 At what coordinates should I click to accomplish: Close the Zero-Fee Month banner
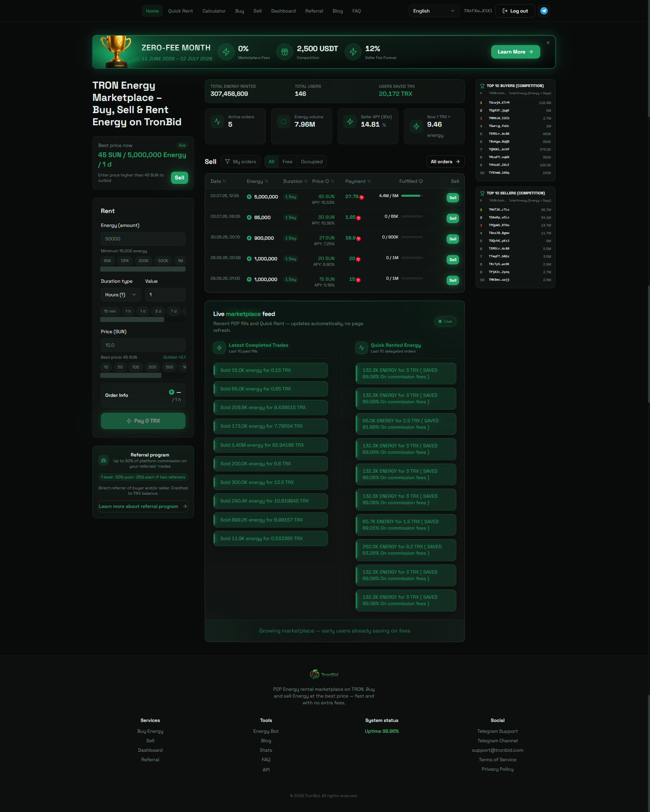548,43
